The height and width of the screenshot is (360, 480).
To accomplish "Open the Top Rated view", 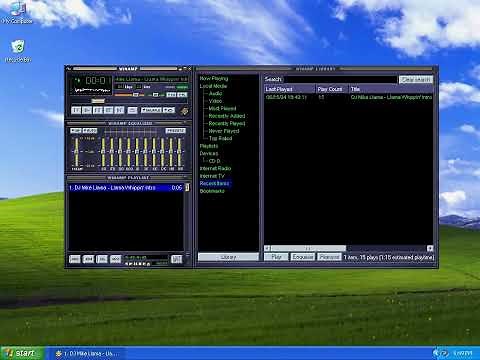I will coord(220,138).
